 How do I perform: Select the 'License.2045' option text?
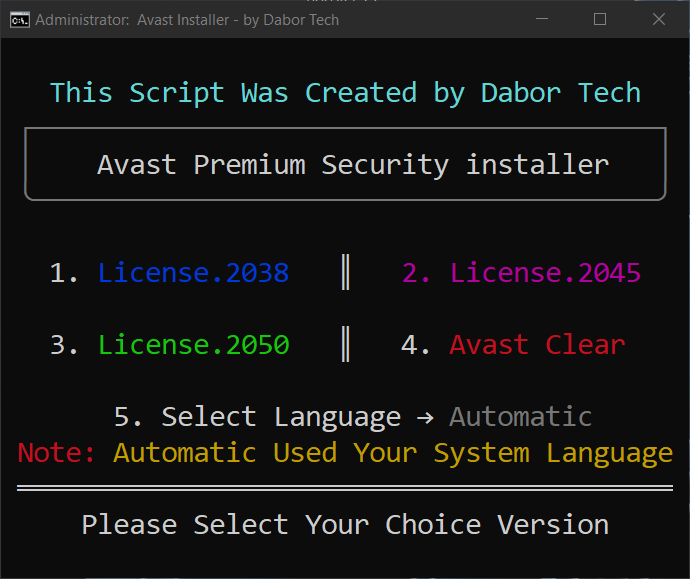coord(545,273)
